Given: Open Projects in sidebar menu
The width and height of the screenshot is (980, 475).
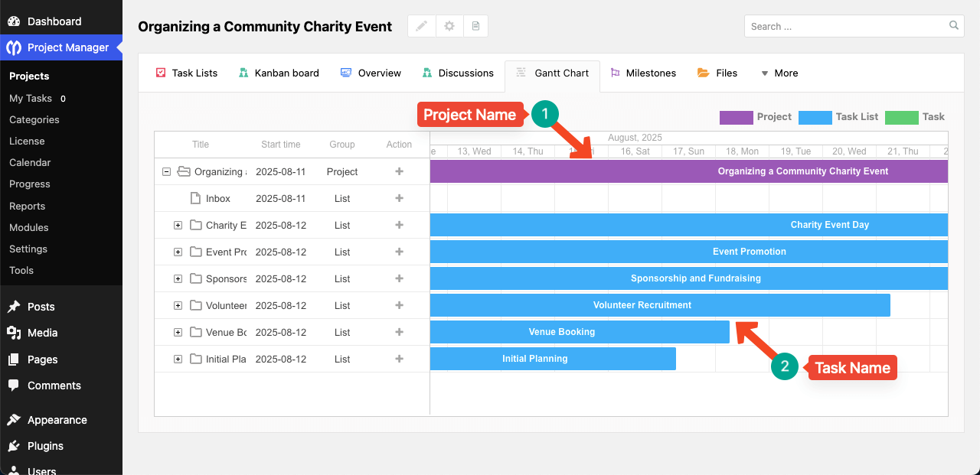Looking at the screenshot, I should [29, 76].
